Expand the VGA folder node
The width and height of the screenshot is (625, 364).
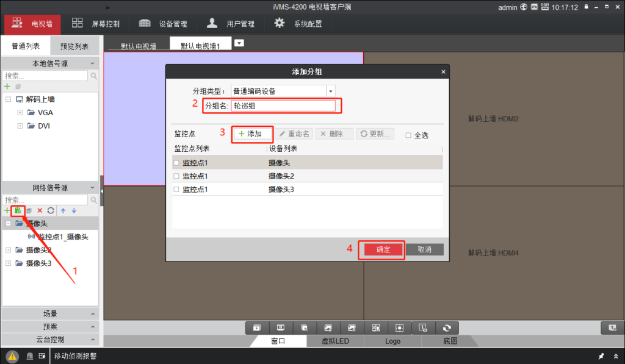tap(20, 113)
